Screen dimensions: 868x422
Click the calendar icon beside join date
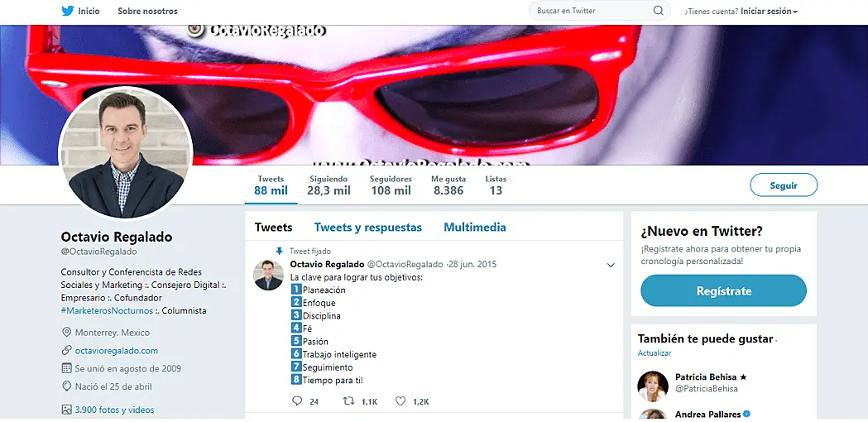click(x=66, y=368)
